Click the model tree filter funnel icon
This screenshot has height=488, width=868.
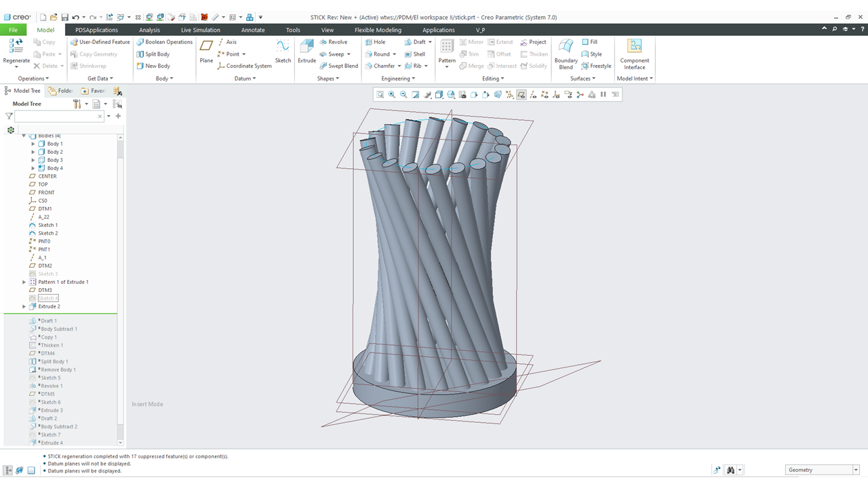[x=9, y=117]
